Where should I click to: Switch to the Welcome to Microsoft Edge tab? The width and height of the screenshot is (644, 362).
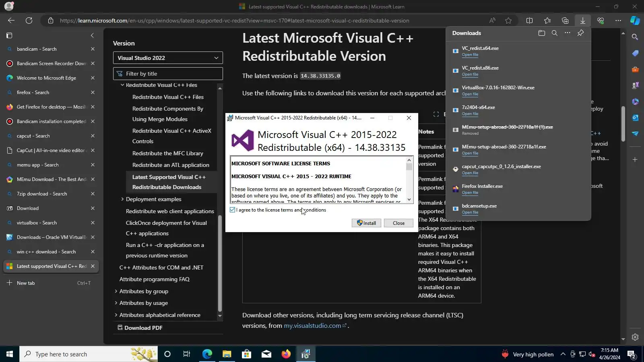coord(51,78)
